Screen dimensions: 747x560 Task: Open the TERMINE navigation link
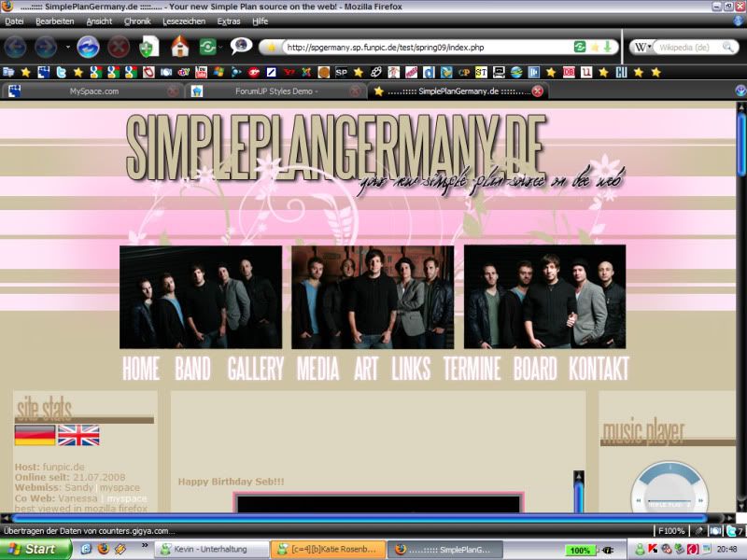(x=472, y=368)
